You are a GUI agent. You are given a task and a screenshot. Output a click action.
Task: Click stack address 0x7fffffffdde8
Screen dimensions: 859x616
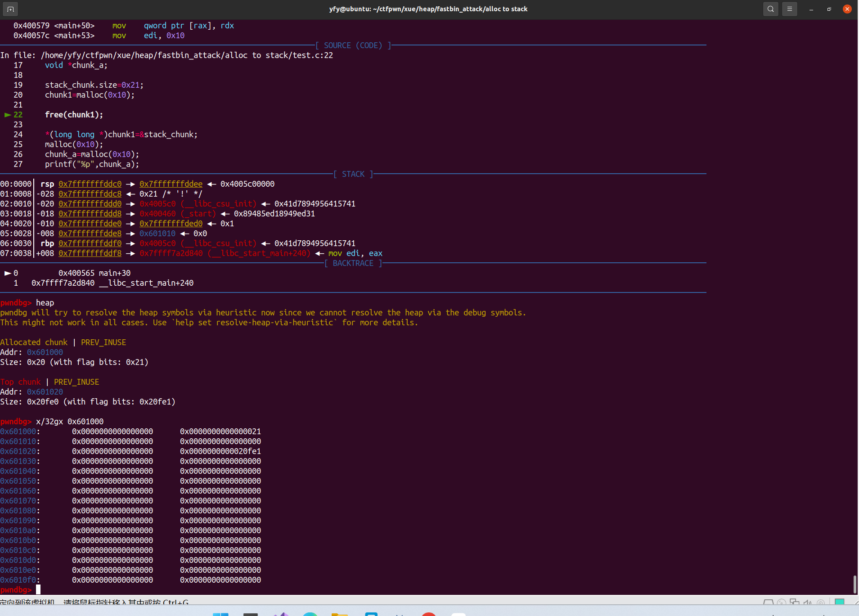point(90,234)
